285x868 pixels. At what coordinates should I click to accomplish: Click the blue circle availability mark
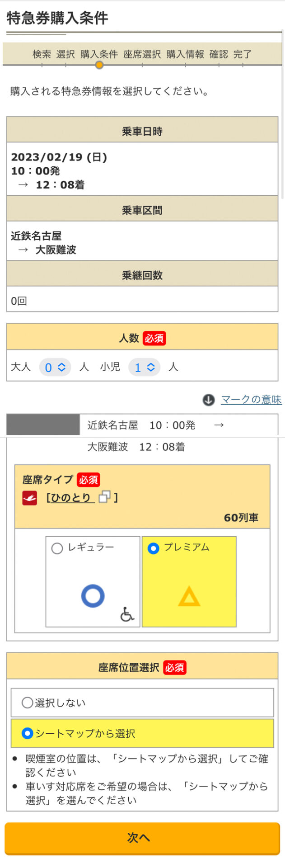[93, 596]
